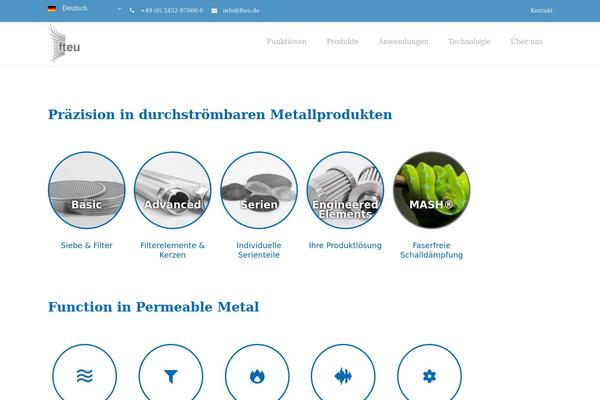The height and width of the screenshot is (400, 600).
Task: Click the German flag icon
Action: [x=52, y=8]
